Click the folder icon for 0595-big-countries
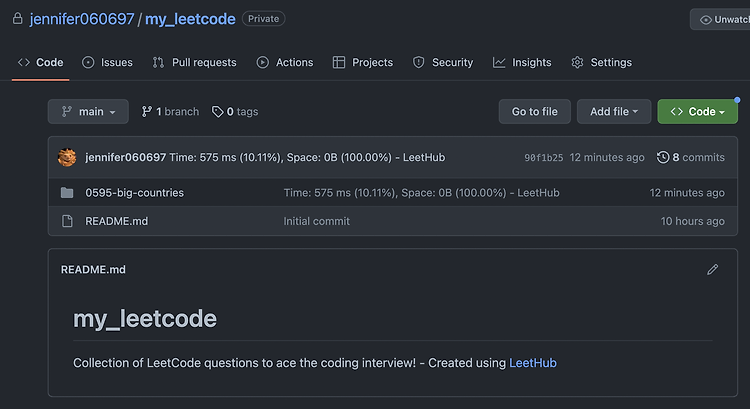 (67, 193)
